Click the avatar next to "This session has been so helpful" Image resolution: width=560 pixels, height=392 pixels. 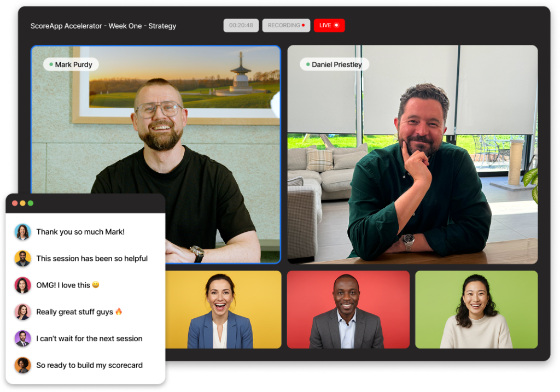pos(22,259)
